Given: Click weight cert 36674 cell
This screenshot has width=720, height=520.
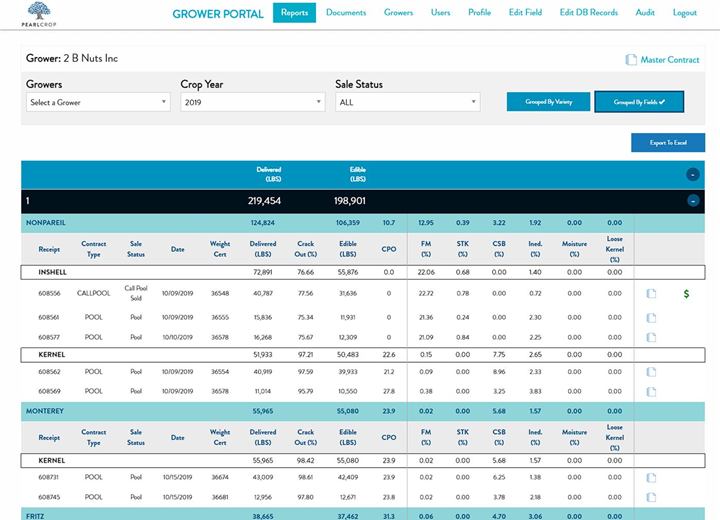Looking at the screenshot, I should click(220, 477).
